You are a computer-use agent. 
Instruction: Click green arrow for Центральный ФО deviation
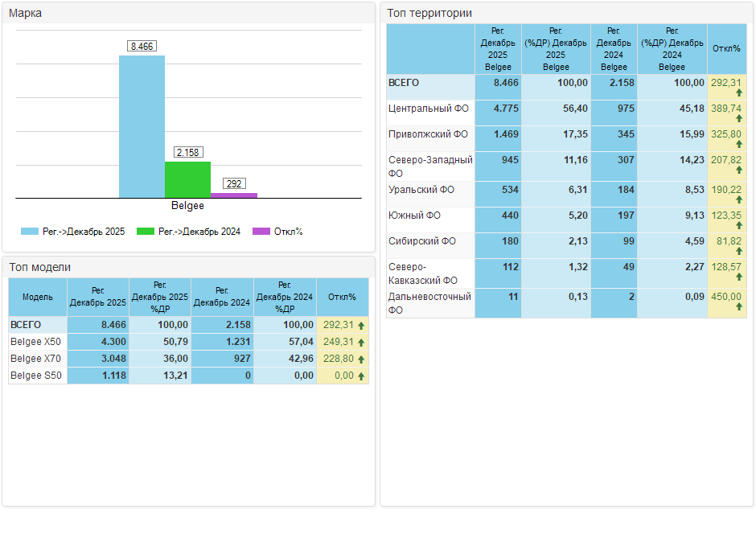[x=738, y=119]
